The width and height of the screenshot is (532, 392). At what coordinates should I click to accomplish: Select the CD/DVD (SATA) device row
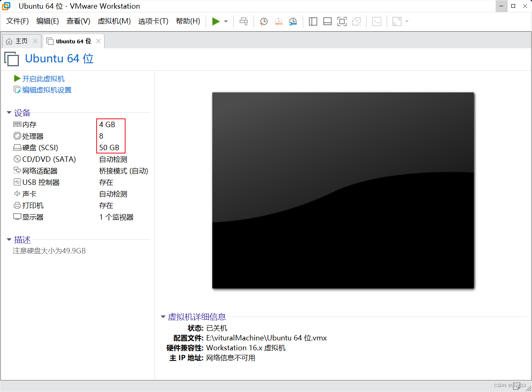coord(81,159)
